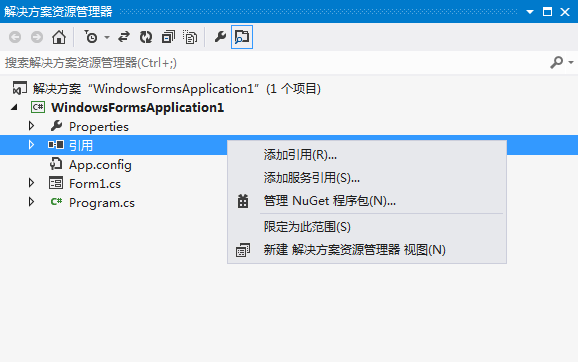Expand the Properties tree node
The height and width of the screenshot is (362, 578).
pyautogui.click(x=31, y=126)
